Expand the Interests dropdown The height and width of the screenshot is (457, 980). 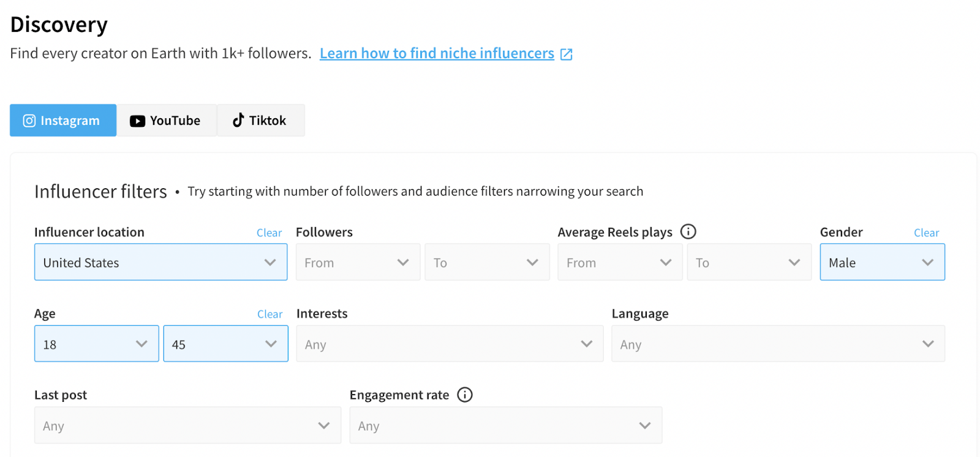click(x=450, y=344)
